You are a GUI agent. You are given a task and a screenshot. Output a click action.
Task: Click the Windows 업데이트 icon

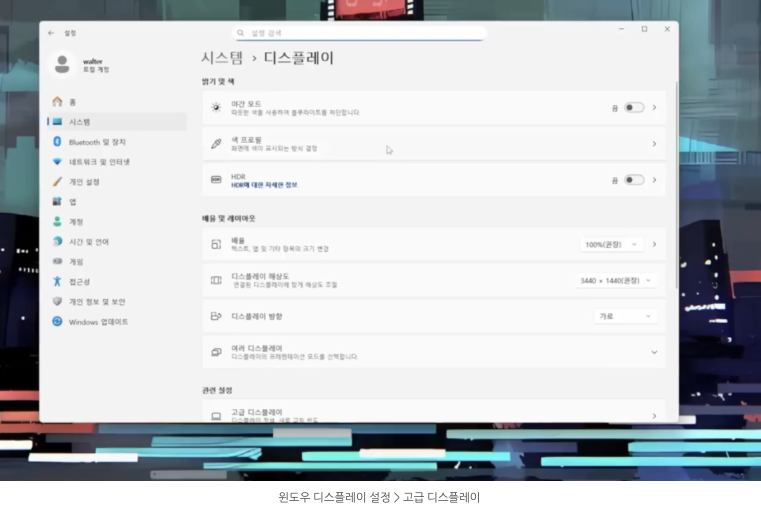tap(58, 322)
